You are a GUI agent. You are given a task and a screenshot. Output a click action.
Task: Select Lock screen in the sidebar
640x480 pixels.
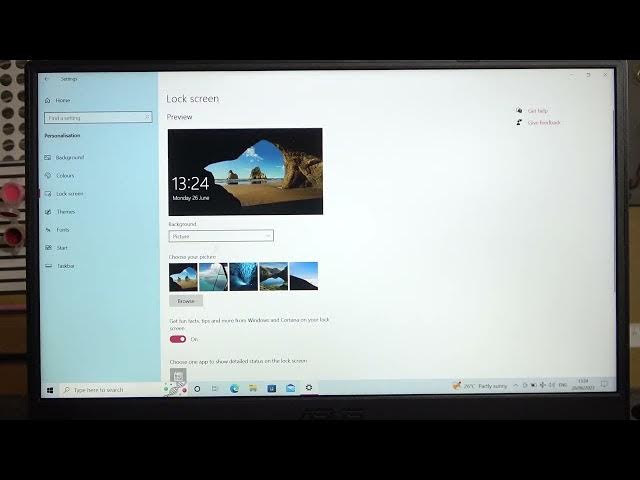69,193
